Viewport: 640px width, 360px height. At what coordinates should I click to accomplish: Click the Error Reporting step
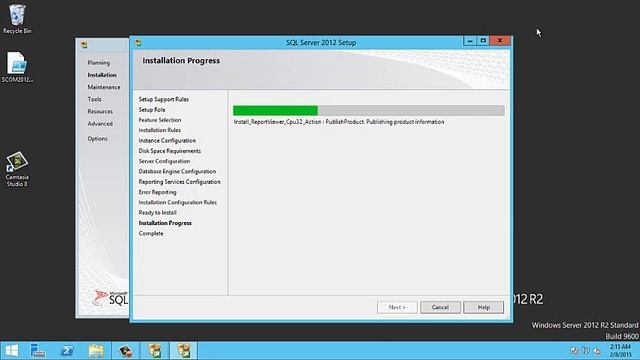click(x=157, y=192)
